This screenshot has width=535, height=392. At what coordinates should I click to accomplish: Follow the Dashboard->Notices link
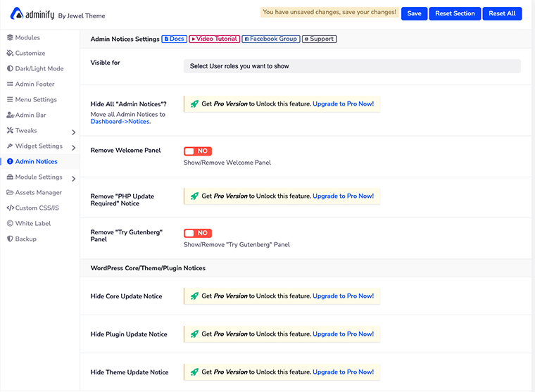120,122
